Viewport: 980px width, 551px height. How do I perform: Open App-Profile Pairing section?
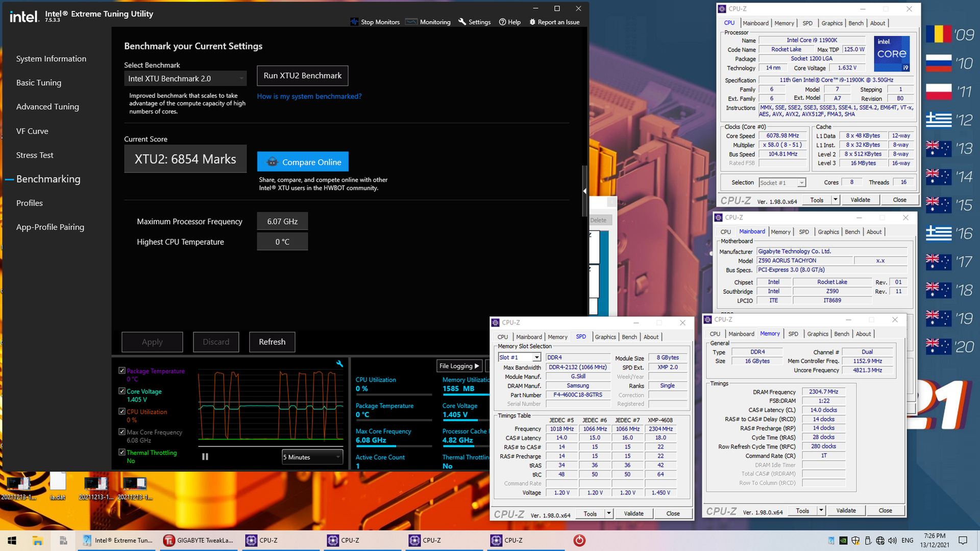coord(50,227)
